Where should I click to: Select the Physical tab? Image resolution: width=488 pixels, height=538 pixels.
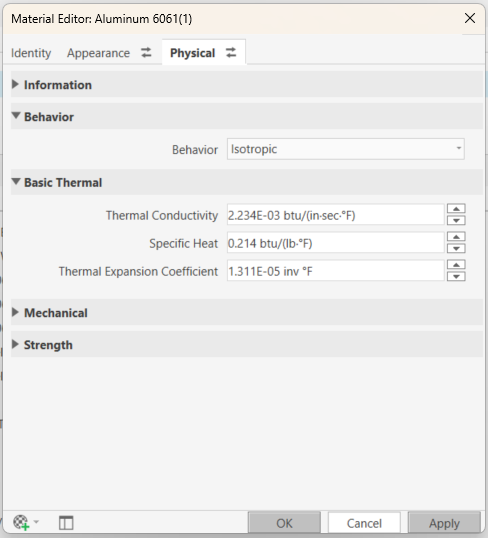tap(193, 53)
